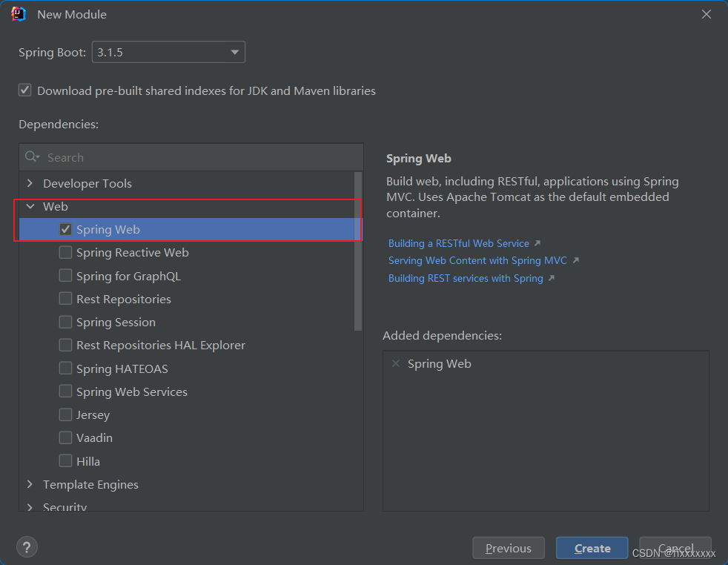This screenshot has height=565, width=728.
Task: Remove Spring Web from added dependencies
Action: click(x=396, y=363)
